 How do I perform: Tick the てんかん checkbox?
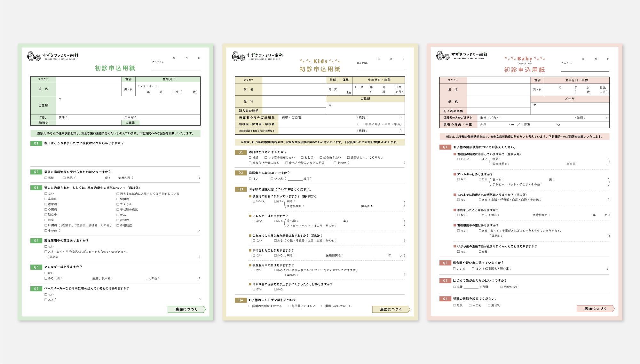(118, 204)
